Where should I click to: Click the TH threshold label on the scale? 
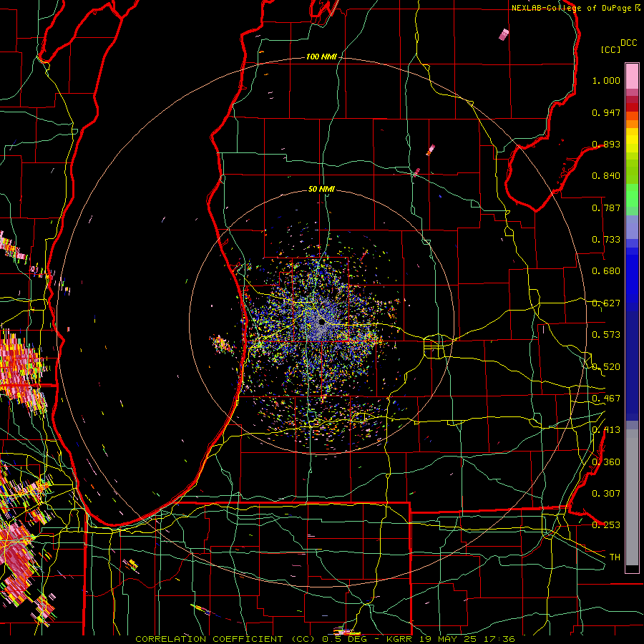point(615,557)
